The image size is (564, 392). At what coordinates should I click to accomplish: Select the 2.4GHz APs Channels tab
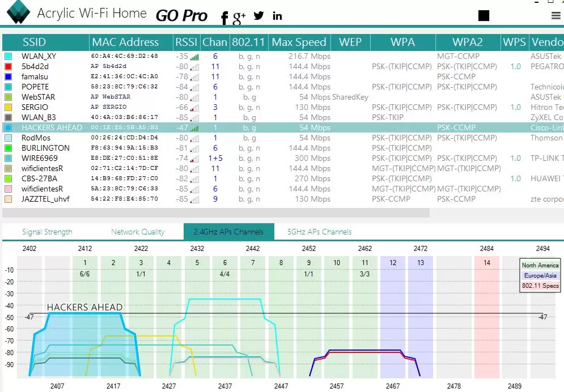tap(229, 232)
